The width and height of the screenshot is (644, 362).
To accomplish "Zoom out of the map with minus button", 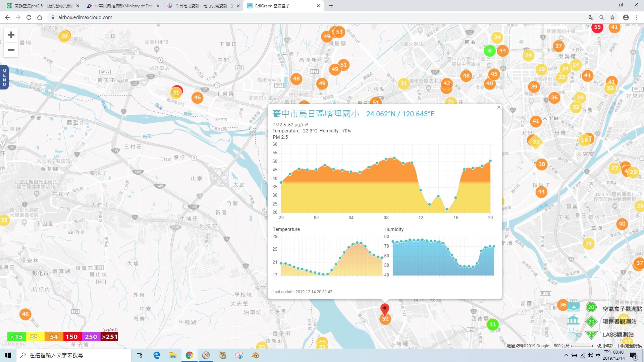I will click(x=11, y=50).
